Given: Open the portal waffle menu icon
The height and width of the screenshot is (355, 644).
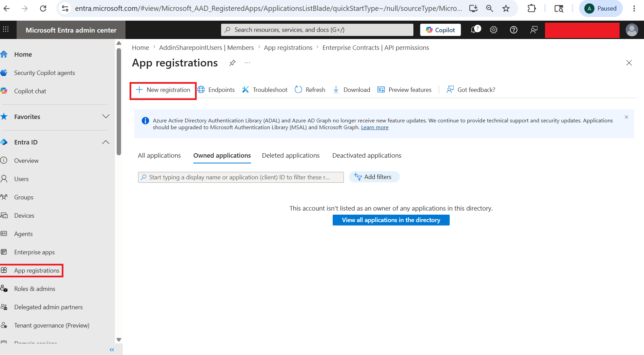Looking at the screenshot, I should (x=6, y=29).
